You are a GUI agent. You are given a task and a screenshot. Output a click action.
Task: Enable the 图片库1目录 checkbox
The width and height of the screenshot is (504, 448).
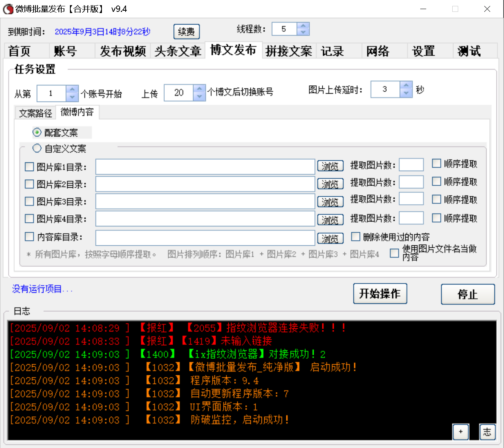[x=29, y=167]
